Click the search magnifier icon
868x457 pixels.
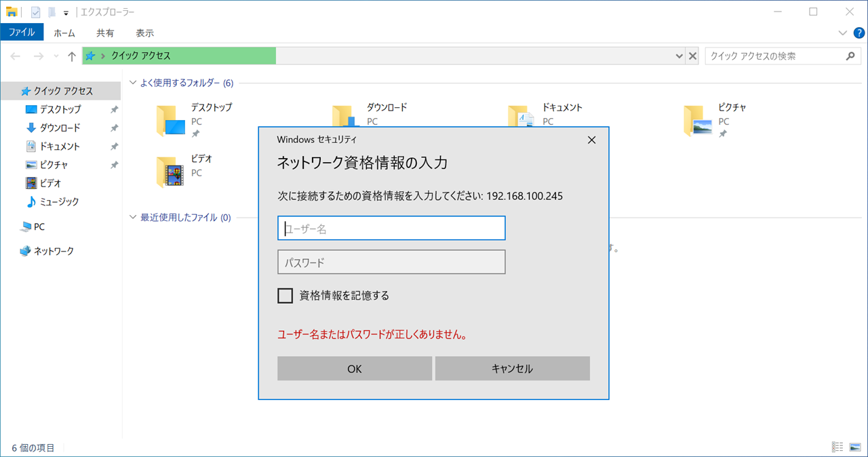click(x=850, y=56)
